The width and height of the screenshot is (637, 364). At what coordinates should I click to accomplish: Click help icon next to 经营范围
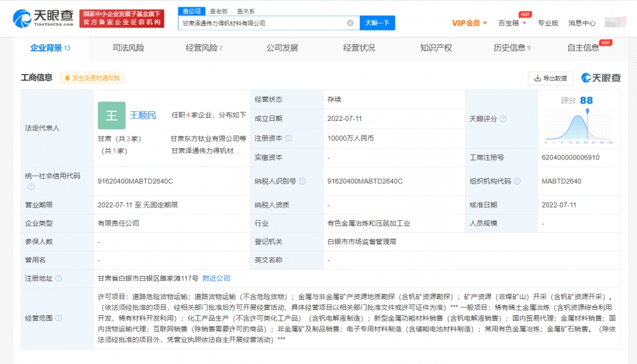point(59,318)
